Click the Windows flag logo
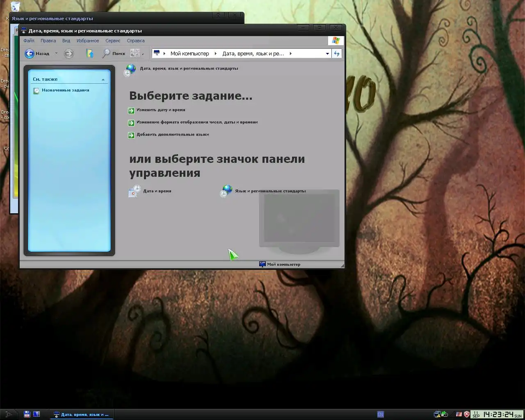Viewport: 525px width, 420px height. pos(336,40)
